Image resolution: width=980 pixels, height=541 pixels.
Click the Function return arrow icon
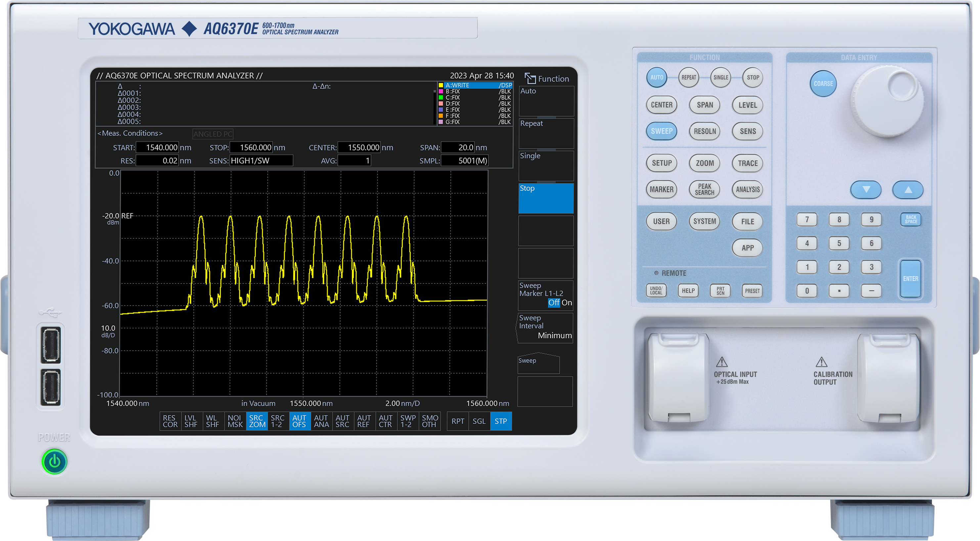(x=530, y=78)
